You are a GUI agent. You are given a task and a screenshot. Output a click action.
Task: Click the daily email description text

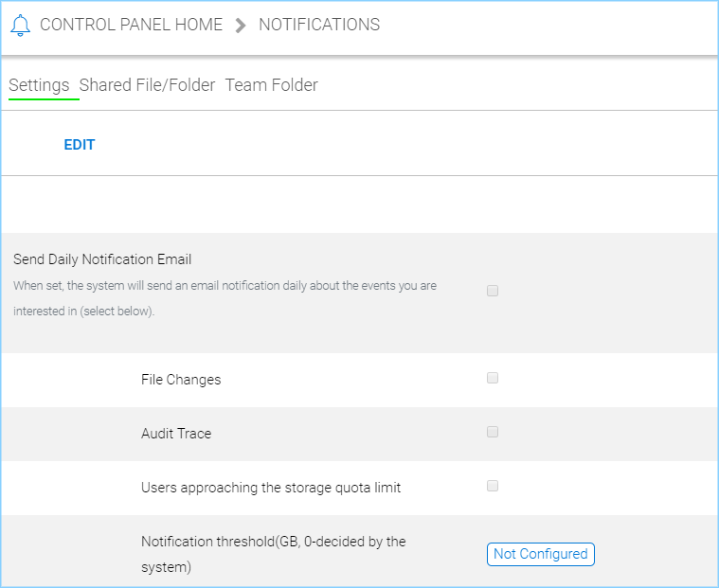pyautogui.click(x=225, y=298)
